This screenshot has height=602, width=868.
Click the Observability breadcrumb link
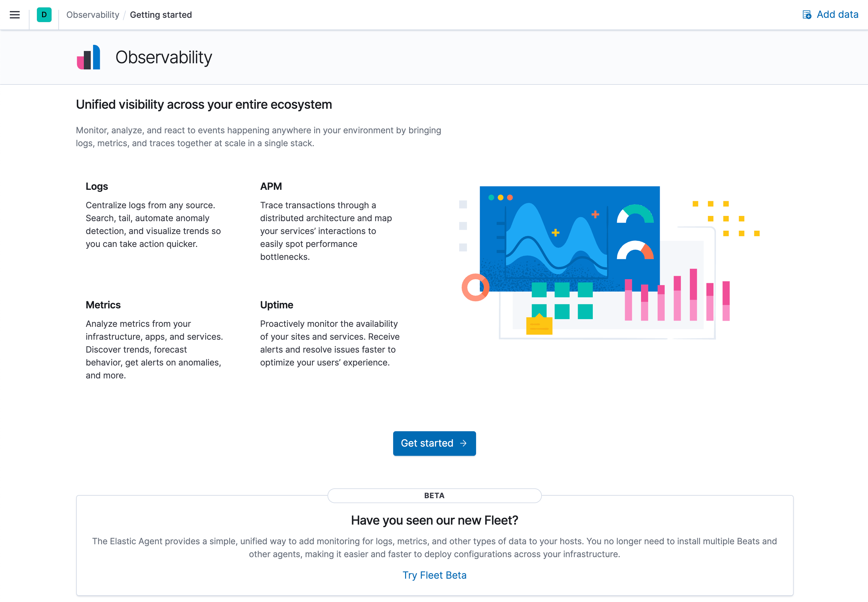tap(93, 15)
